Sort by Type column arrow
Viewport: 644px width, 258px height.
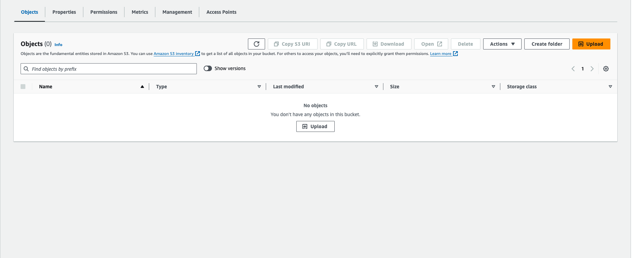click(x=259, y=87)
